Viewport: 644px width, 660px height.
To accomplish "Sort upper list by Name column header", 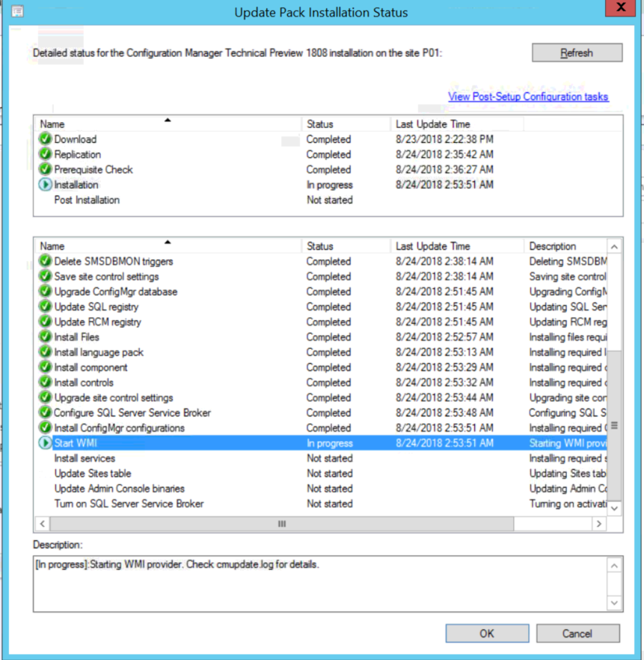I will (x=168, y=123).
